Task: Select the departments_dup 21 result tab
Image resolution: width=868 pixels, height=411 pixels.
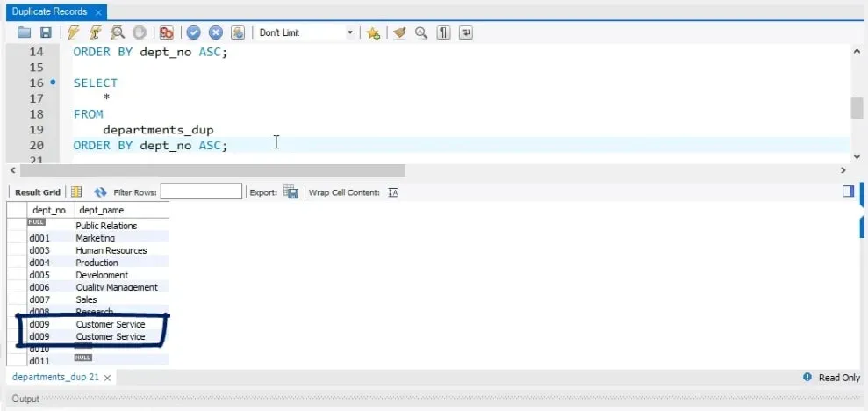Action: [55, 377]
